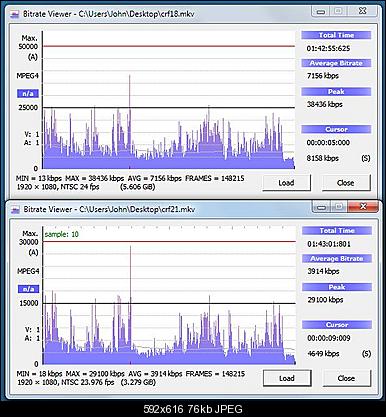Click total time value 01:42:55:625
386x417 pixels.
click(328, 48)
